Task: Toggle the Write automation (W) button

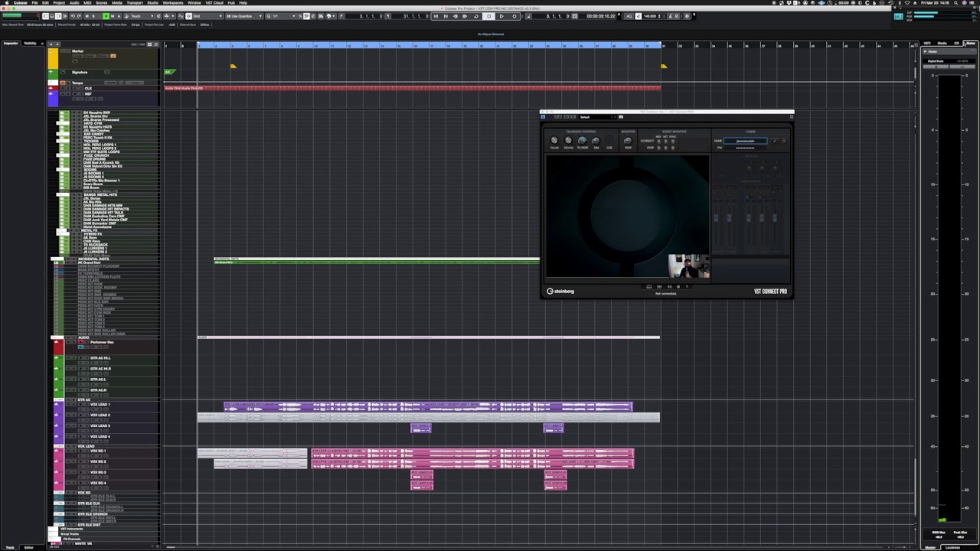Action: pyautogui.click(x=113, y=16)
